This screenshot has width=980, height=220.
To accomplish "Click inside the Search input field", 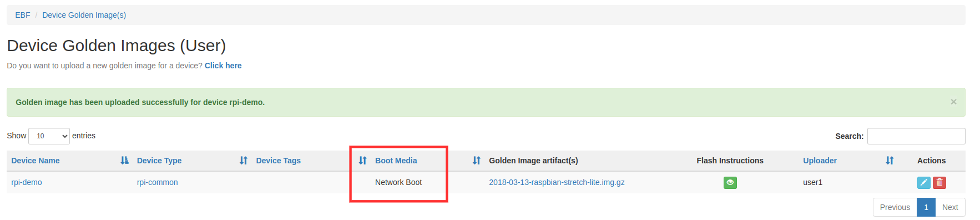I will [916, 136].
